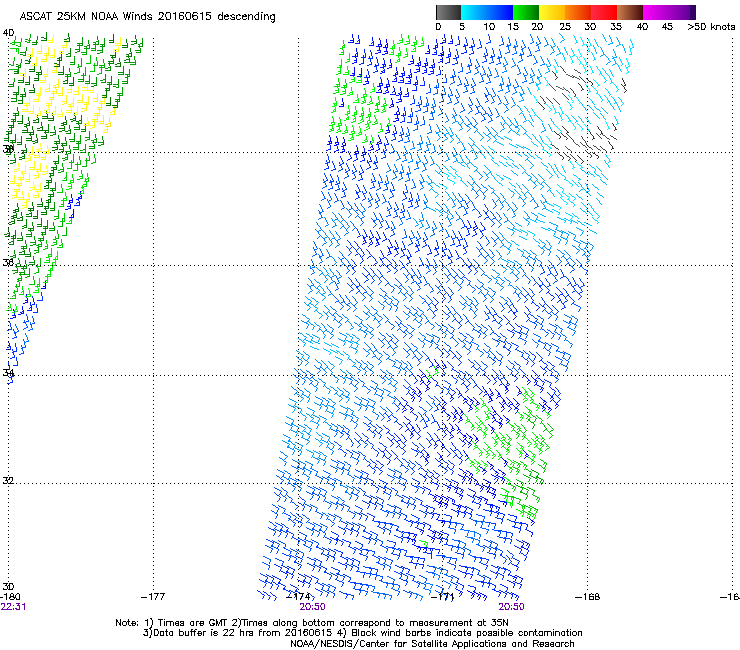Click the purple 20:50 stamp right of -171
The image size is (740, 650).
pos(512,607)
